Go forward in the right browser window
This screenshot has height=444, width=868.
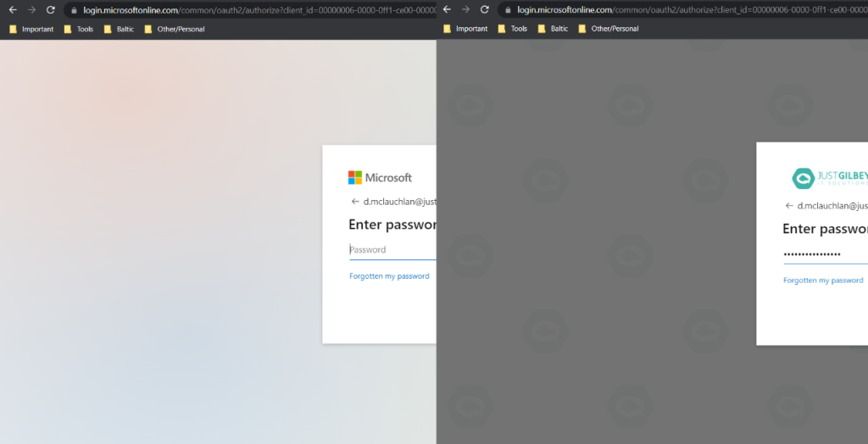[465, 9]
